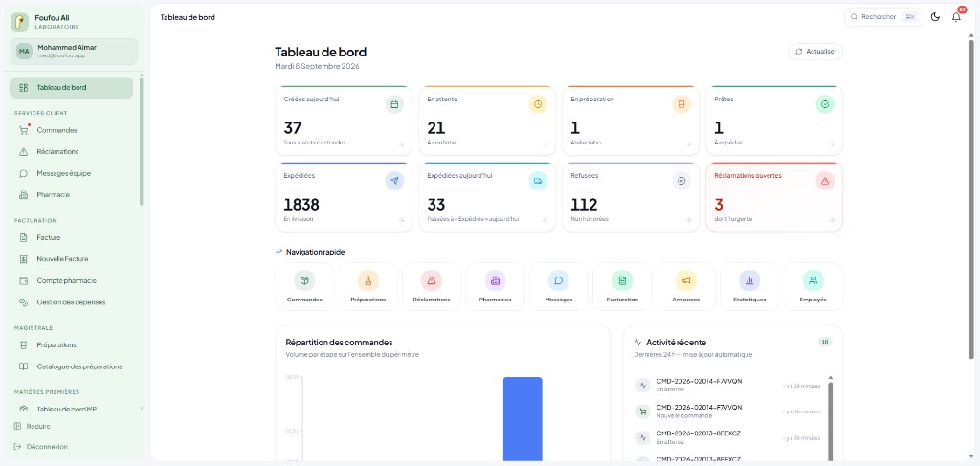Open Préparations in the sidebar
980x466 pixels.
coord(71,344)
